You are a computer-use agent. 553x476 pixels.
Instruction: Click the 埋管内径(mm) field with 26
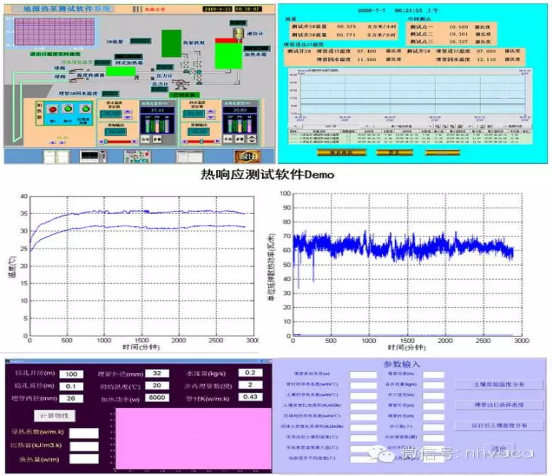tap(71, 398)
